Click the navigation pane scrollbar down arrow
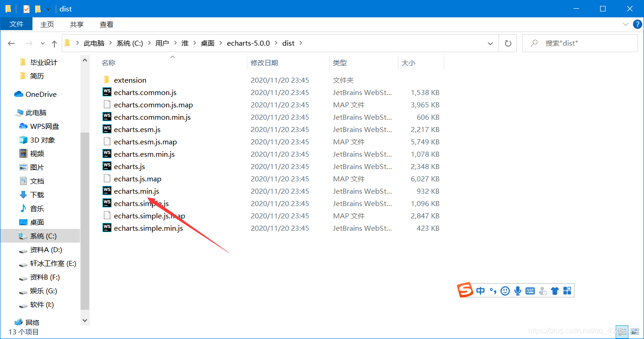Image resolution: width=644 pixels, height=339 pixels. coord(85,321)
